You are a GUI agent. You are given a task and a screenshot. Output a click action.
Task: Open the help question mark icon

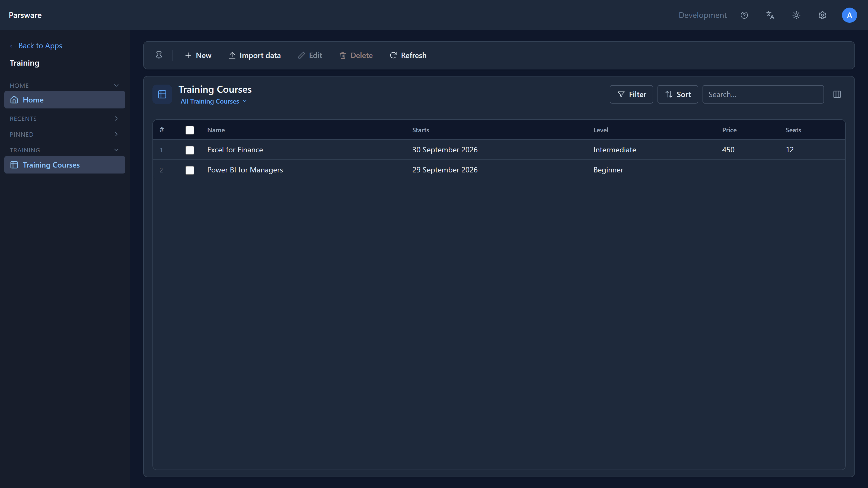coord(744,15)
